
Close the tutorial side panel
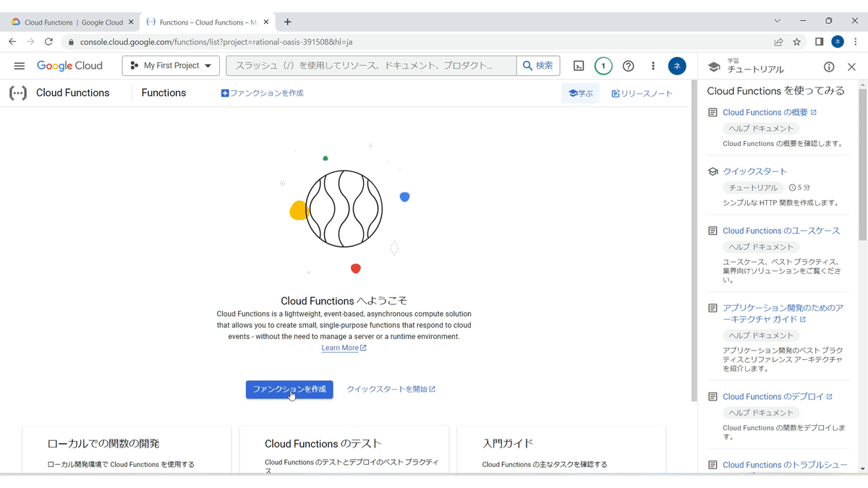(851, 67)
